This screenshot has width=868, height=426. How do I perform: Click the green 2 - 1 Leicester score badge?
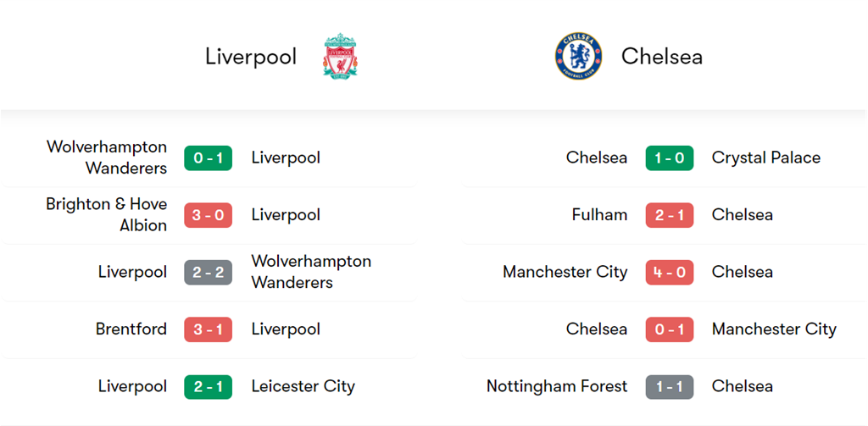coord(208,386)
